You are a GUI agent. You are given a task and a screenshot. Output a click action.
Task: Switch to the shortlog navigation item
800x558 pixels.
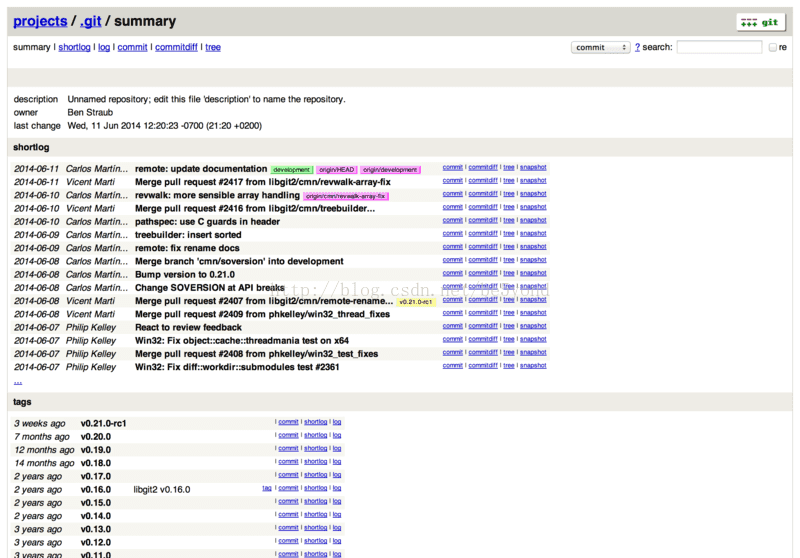pyautogui.click(x=74, y=47)
